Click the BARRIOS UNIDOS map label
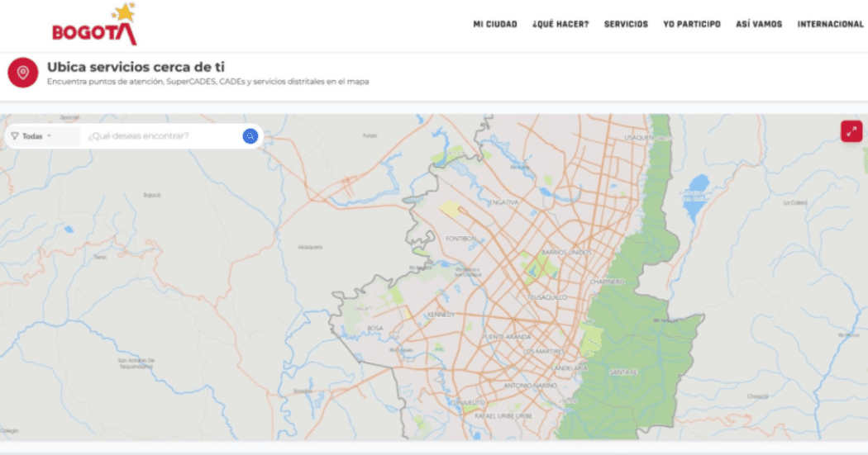 566,253
